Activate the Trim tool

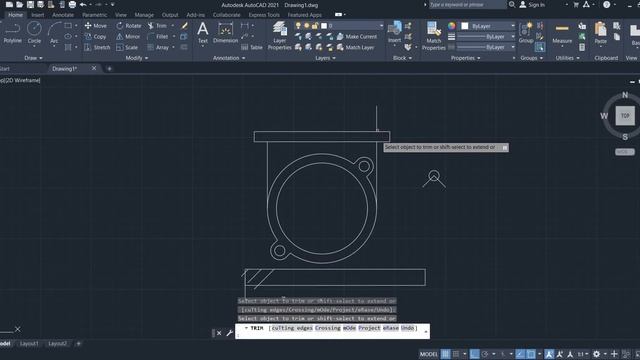coord(157,26)
